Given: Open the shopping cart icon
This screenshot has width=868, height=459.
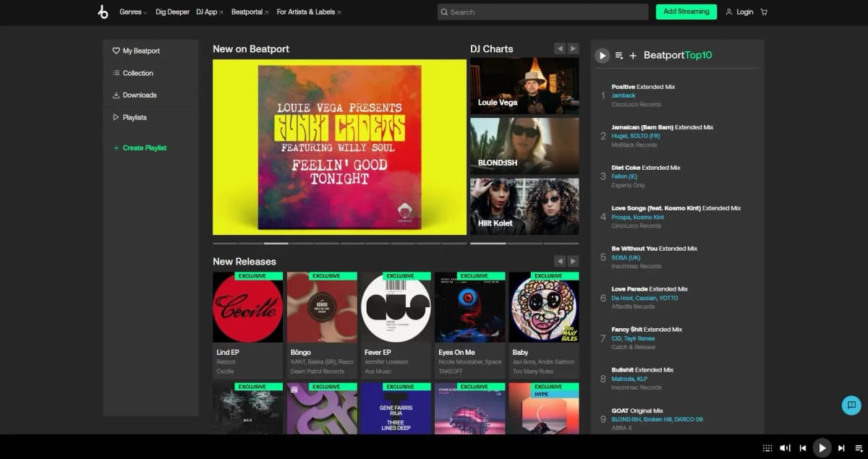Looking at the screenshot, I should 764,12.
